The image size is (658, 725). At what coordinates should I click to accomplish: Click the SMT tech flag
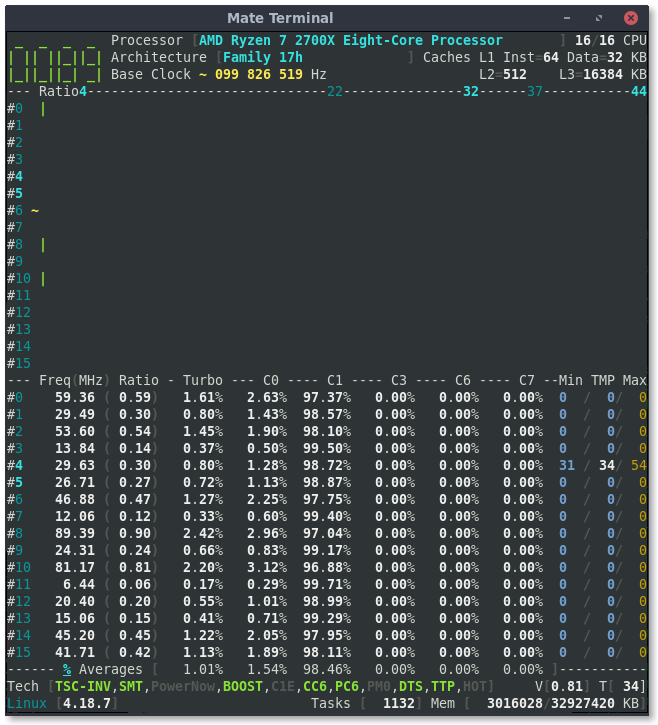point(131,687)
